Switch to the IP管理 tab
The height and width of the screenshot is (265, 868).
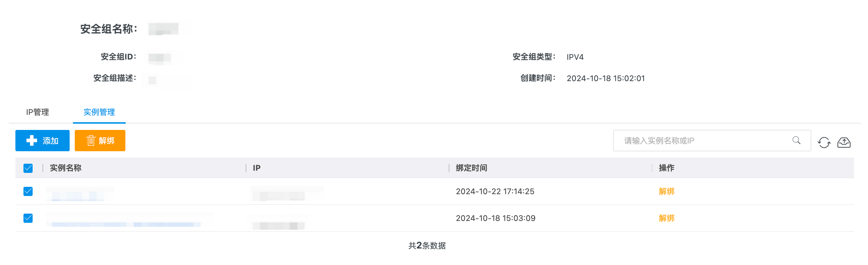coord(37,112)
